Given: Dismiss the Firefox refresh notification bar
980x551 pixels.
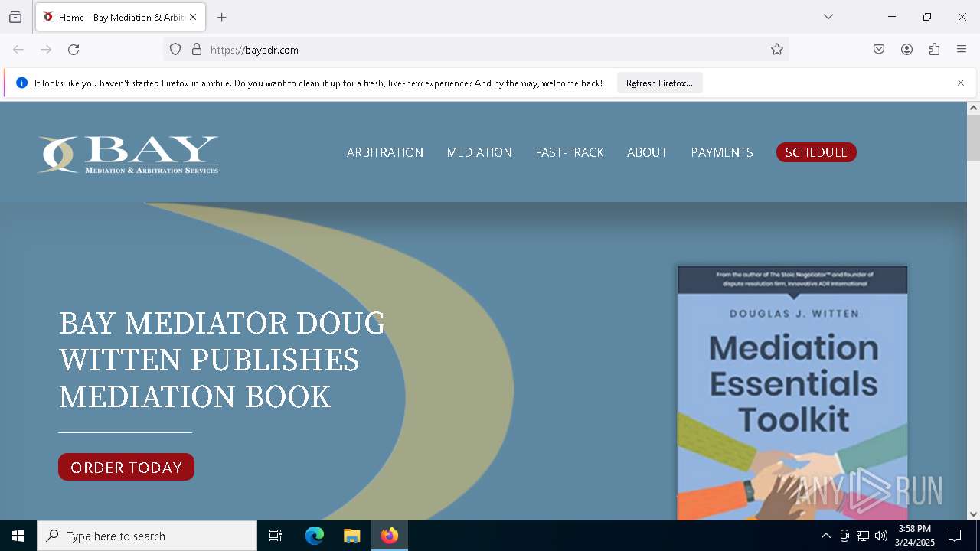Looking at the screenshot, I should (x=961, y=83).
